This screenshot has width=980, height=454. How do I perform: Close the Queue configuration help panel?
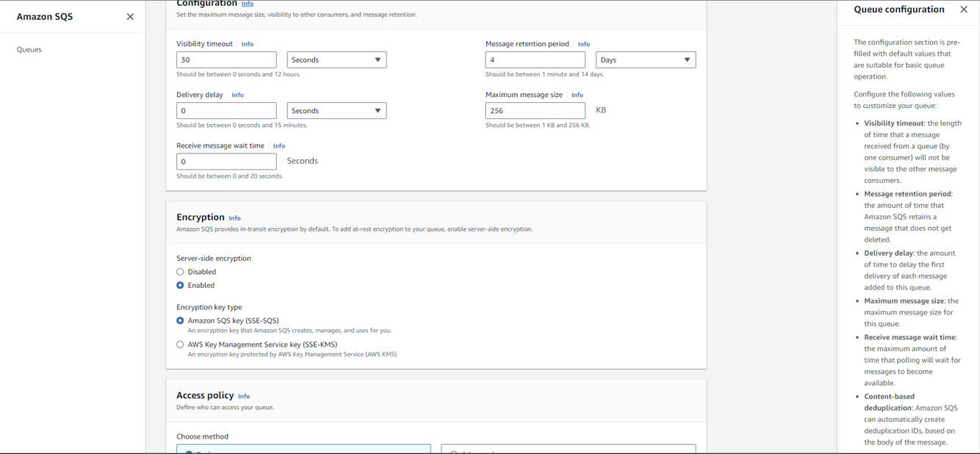tap(964, 10)
